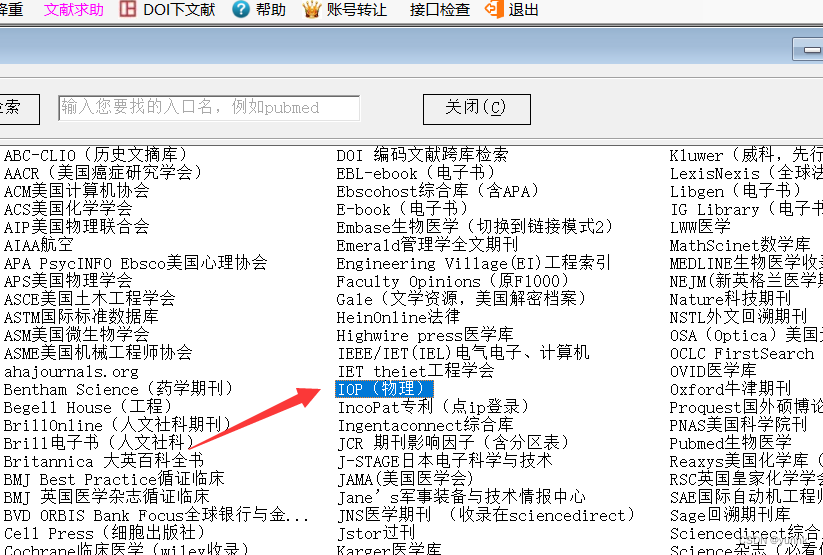This screenshot has height=555, width=823.
Task: Select ASME美国机械工程师协会 entry
Action: click(98, 353)
